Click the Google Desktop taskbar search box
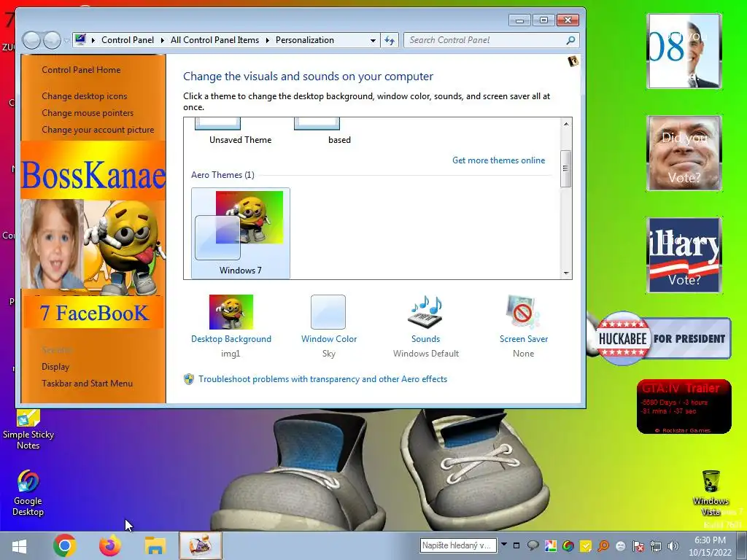This screenshot has height=560, width=747. click(458, 545)
